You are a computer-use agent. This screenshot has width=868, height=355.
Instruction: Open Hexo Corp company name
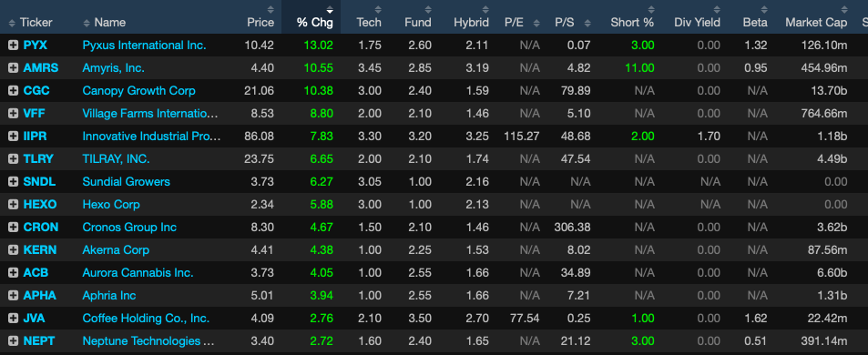(x=111, y=204)
